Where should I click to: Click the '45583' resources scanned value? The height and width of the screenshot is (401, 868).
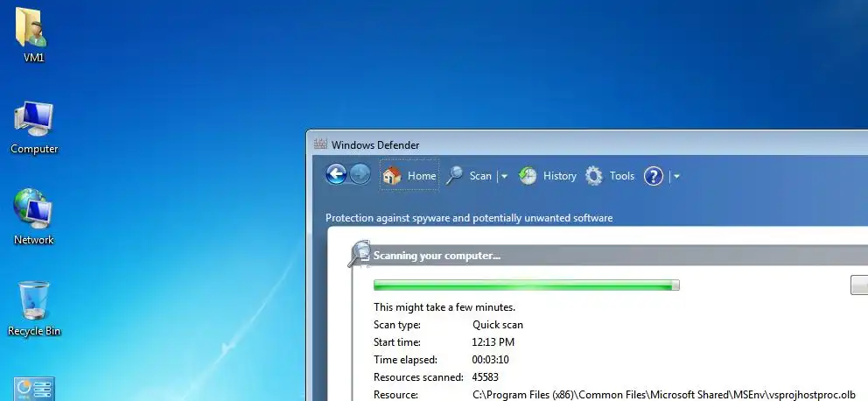coord(485,377)
